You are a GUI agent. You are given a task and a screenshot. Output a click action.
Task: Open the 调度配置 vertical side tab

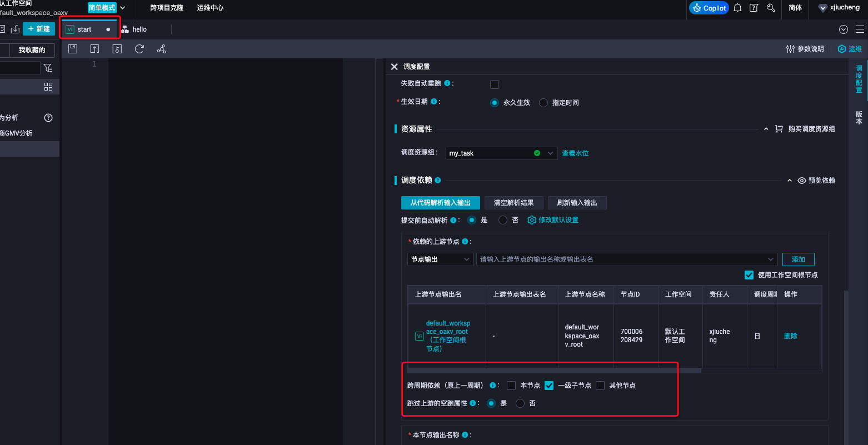click(859, 79)
